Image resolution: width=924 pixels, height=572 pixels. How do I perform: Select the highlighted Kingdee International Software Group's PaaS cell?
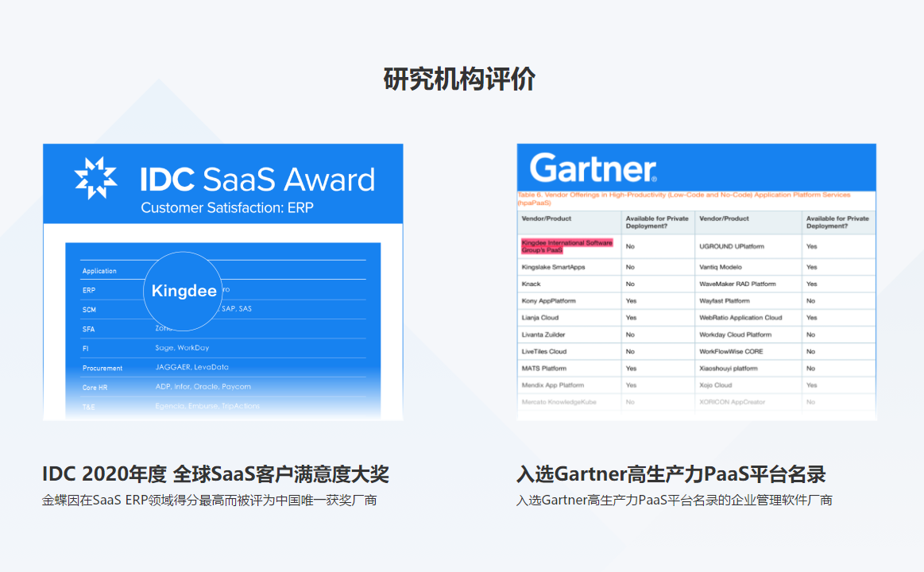click(567, 246)
